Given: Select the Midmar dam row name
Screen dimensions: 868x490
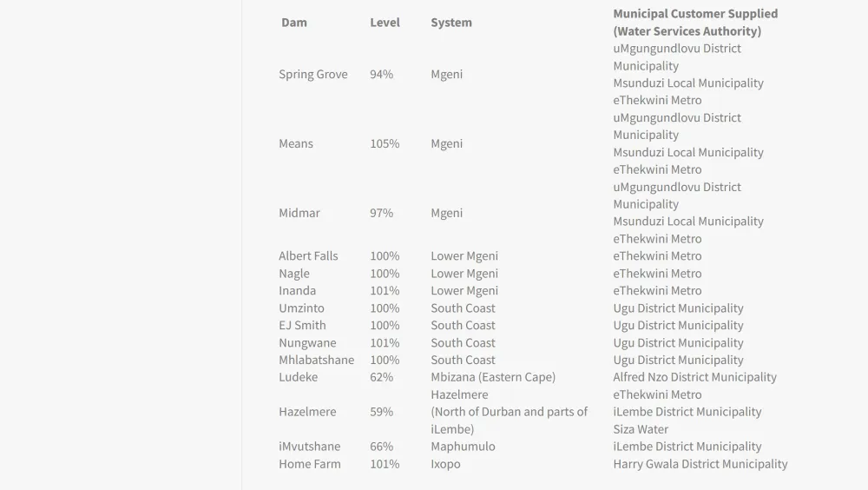Looking at the screenshot, I should coord(299,213).
